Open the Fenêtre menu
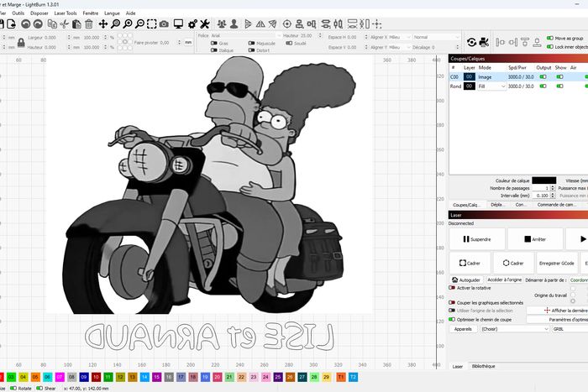 tap(91, 13)
